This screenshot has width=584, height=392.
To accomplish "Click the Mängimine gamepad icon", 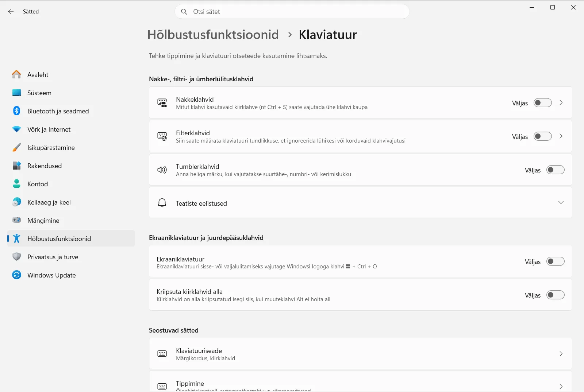I will pos(16,220).
